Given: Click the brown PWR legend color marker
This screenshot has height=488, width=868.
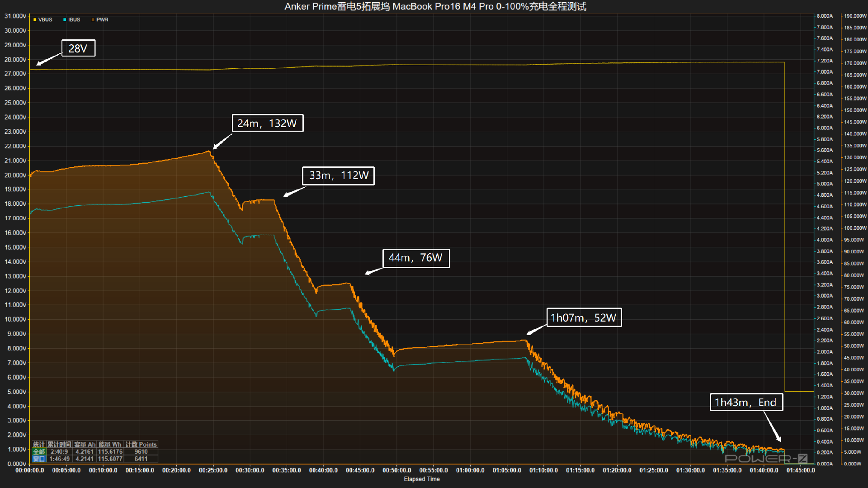Looking at the screenshot, I should click(x=93, y=20).
